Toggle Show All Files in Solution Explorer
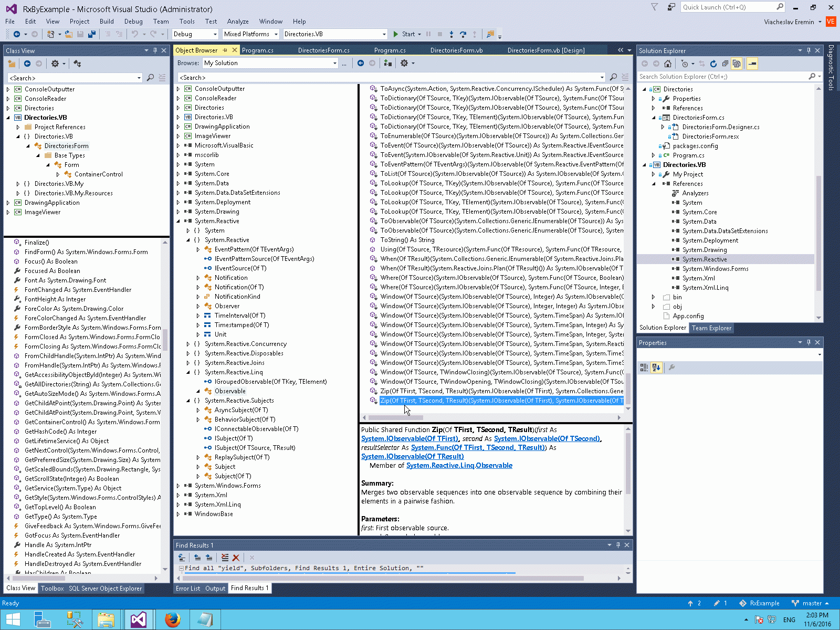Viewport: 840px width, 630px height. pos(737,64)
